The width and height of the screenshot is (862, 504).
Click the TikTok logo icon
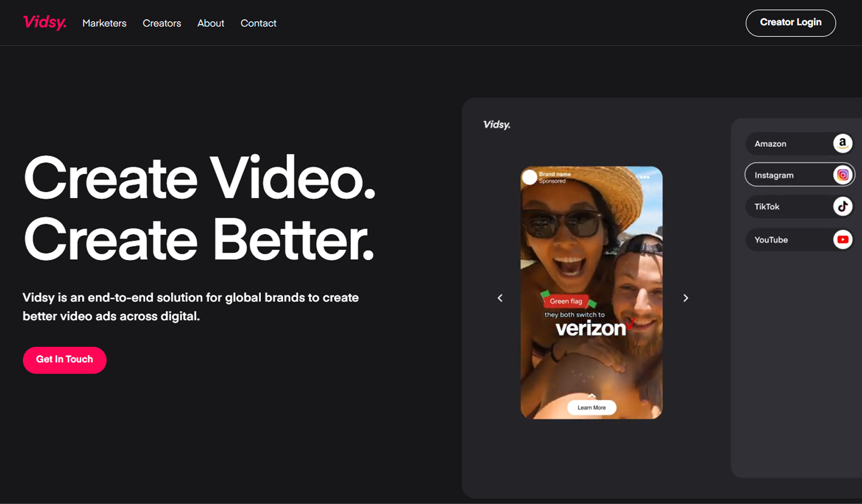point(842,206)
